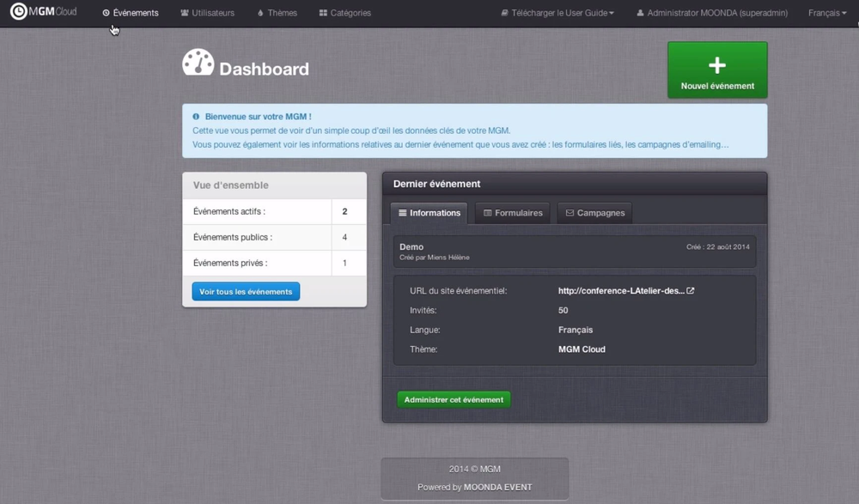
Task: Click the Événements actifs count 2
Action: click(344, 211)
